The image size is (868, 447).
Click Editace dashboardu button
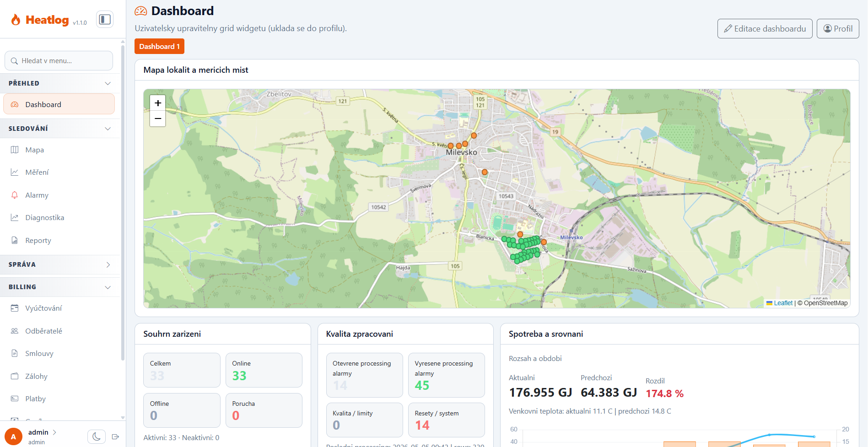(765, 28)
